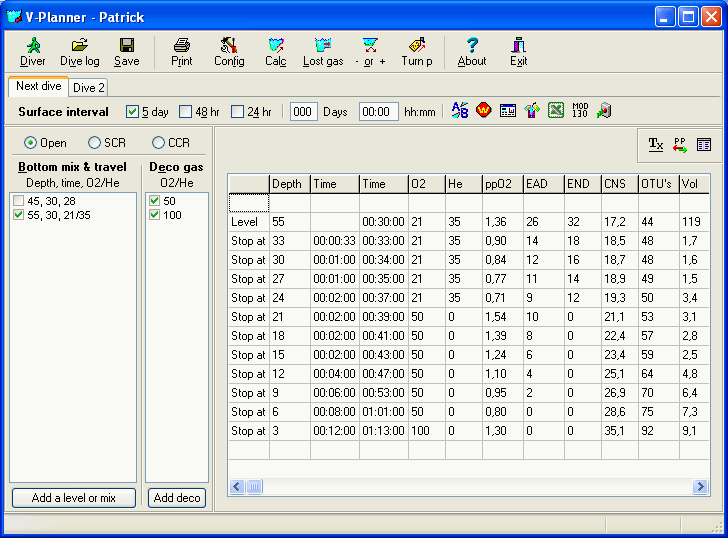Select the SCR circuit option
This screenshot has width=728, height=538.
[95, 143]
